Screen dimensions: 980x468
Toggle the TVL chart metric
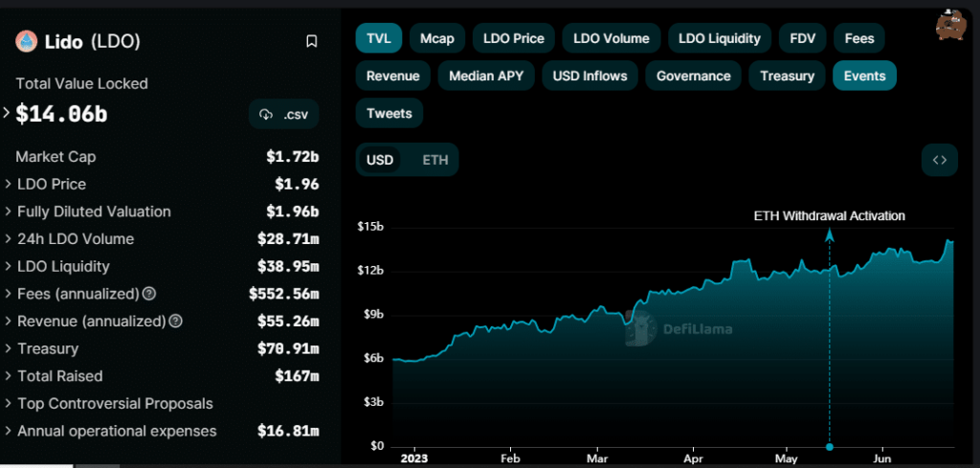378,38
